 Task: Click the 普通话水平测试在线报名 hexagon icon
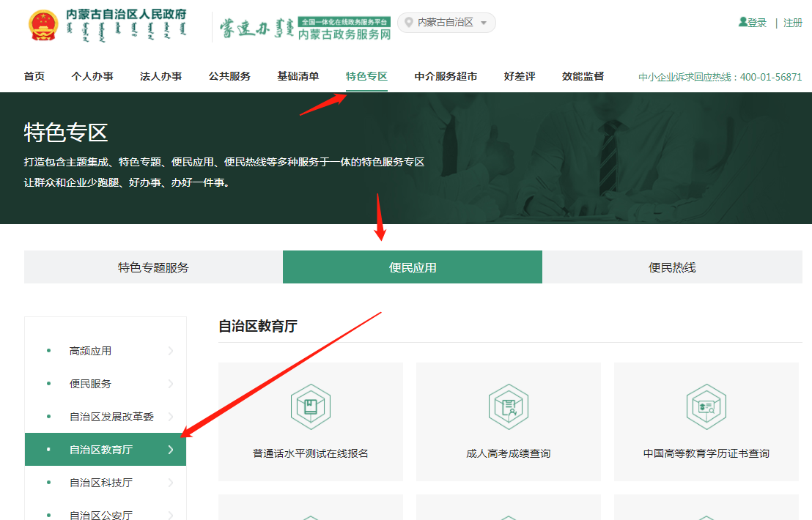pos(311,406)
